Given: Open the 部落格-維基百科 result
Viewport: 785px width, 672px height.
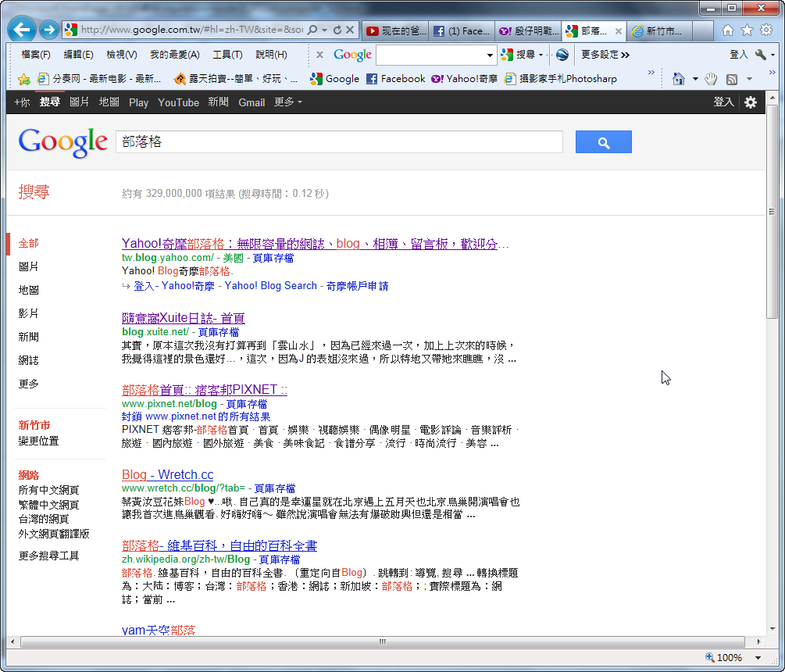Looking at the screenshot, I should [219, 546].
